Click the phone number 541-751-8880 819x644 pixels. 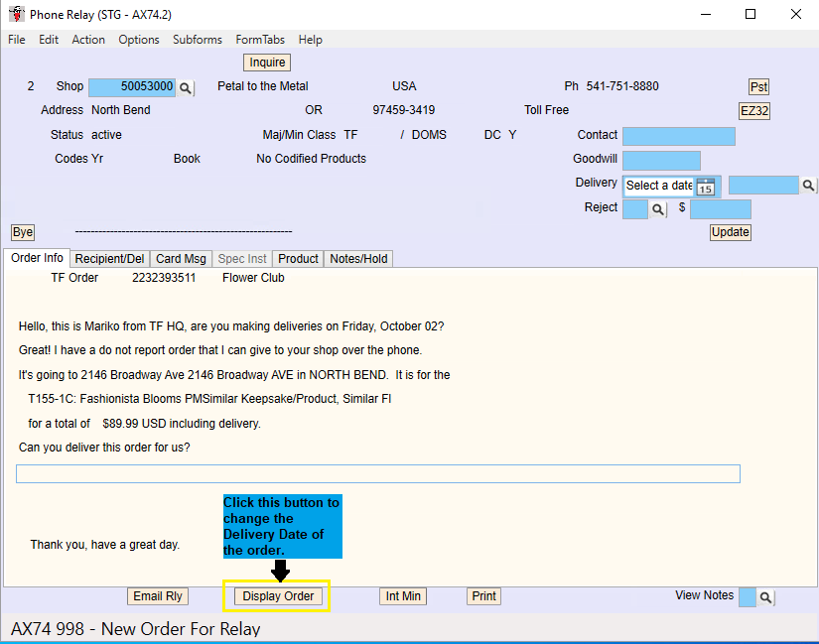pyautogui.click(x=622, y=86)
